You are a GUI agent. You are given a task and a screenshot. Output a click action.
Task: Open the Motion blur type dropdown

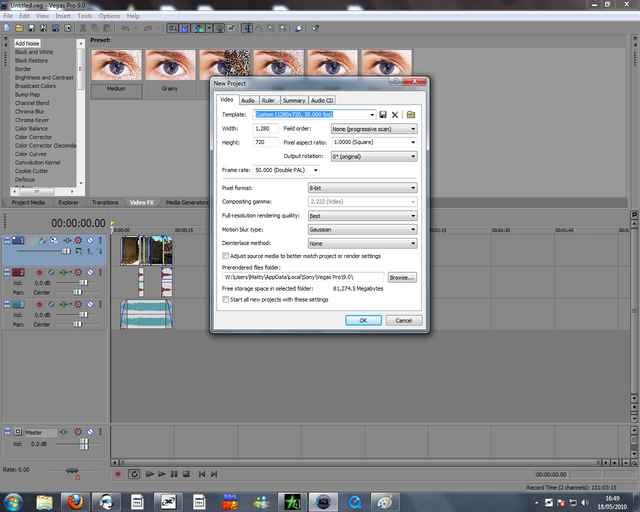[413, 230]
